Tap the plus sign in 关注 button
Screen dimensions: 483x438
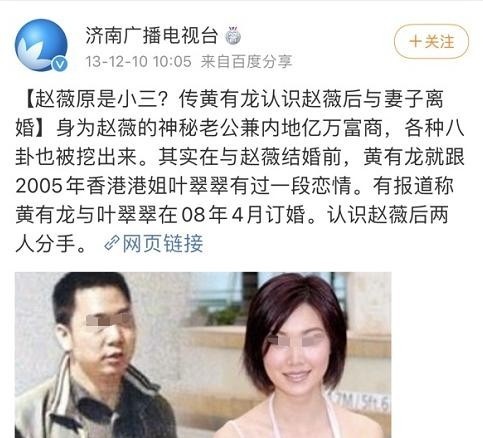415,42
